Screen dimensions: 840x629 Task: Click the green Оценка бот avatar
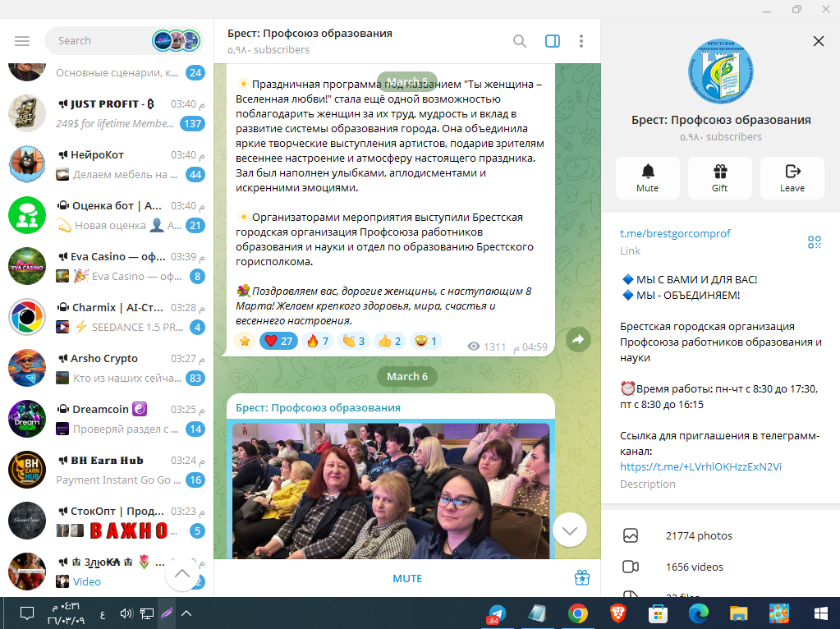click(x=27, y=215)
